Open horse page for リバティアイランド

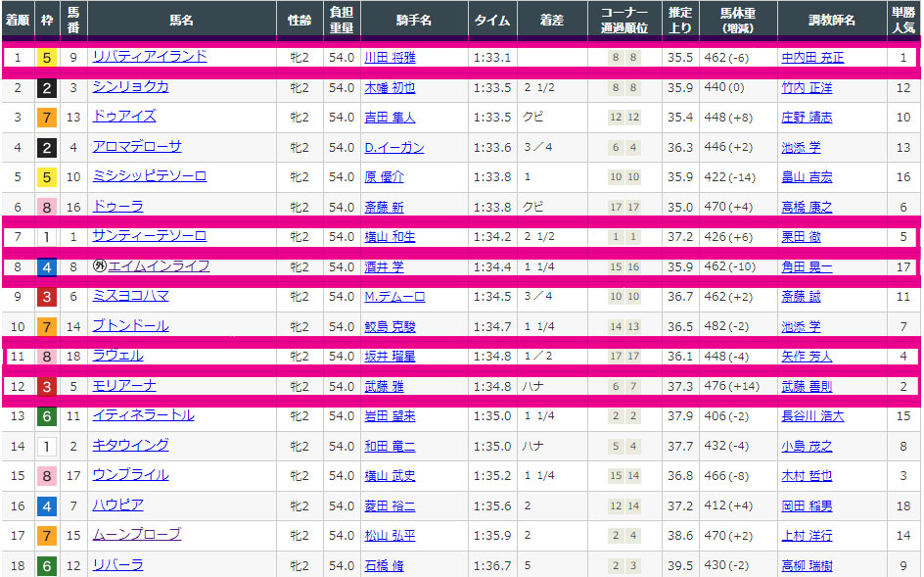pyautogui.click(x=149, y=57)
